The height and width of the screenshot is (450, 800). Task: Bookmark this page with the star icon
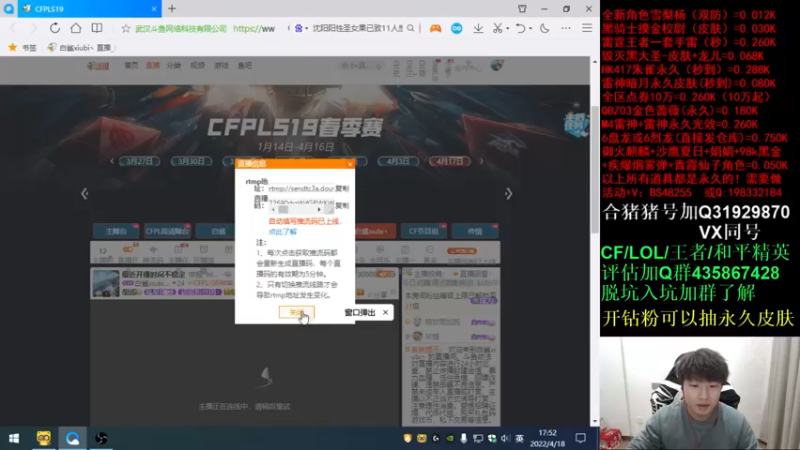coord(126,29)
